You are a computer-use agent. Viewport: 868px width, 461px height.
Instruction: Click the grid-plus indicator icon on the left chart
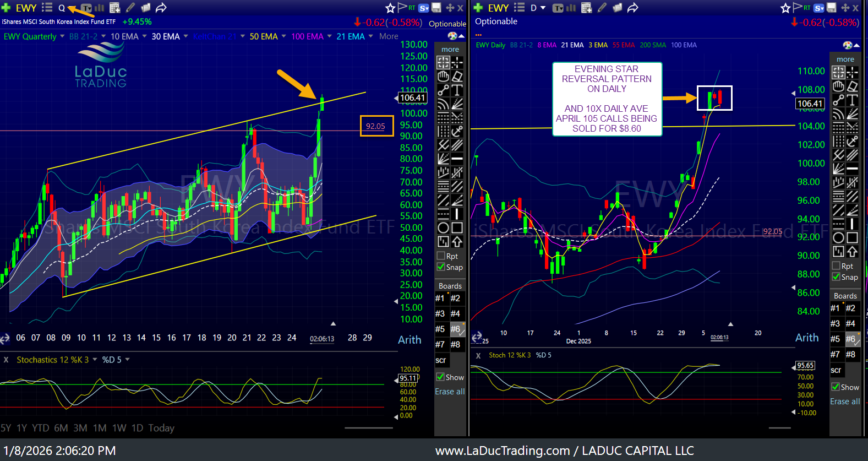coord(114,8)
